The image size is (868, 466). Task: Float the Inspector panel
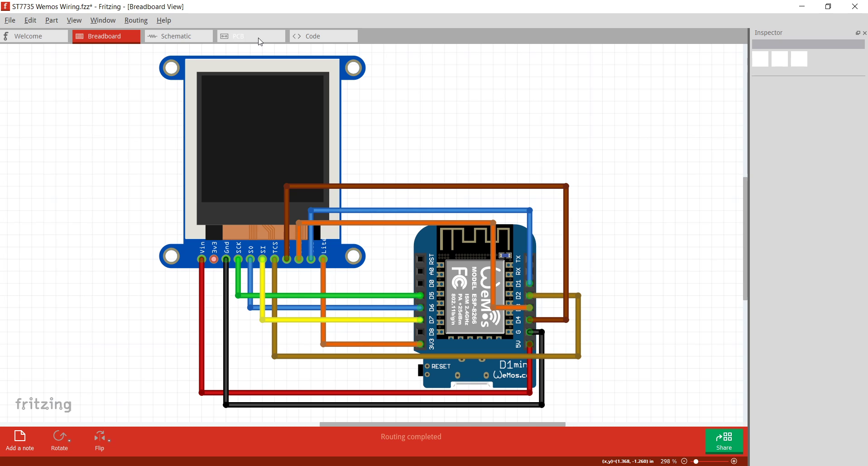pyautogui.click(x=858, y=33)
